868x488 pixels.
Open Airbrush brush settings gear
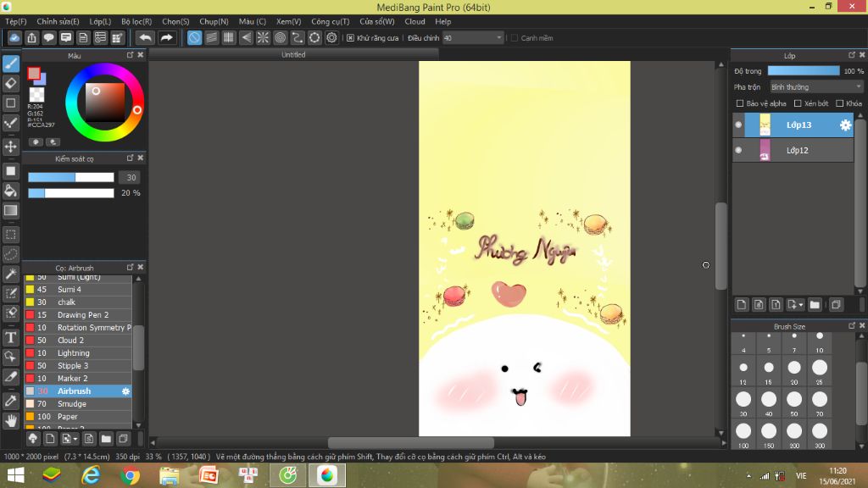pyautogui.click(x=125, y=391)
